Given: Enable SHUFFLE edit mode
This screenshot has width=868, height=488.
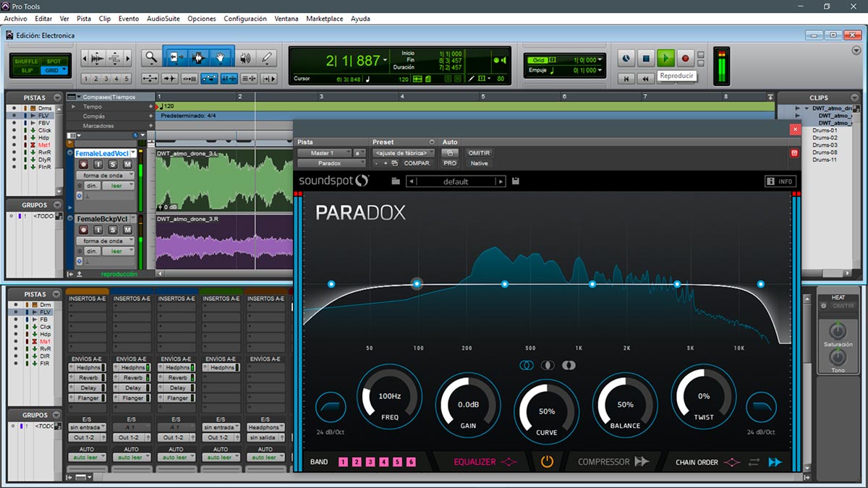Looking at the screenshot, I should click(x=27, y=61).
